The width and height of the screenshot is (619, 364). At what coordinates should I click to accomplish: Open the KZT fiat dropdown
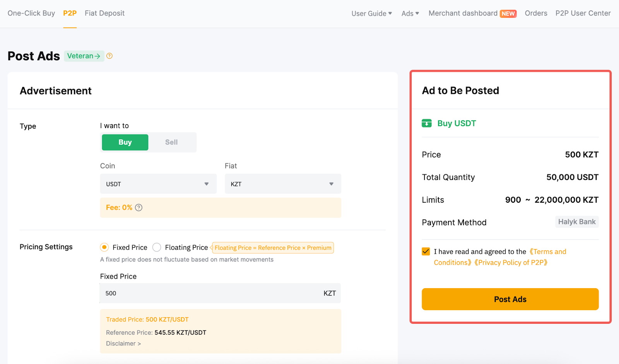point(282,184)
